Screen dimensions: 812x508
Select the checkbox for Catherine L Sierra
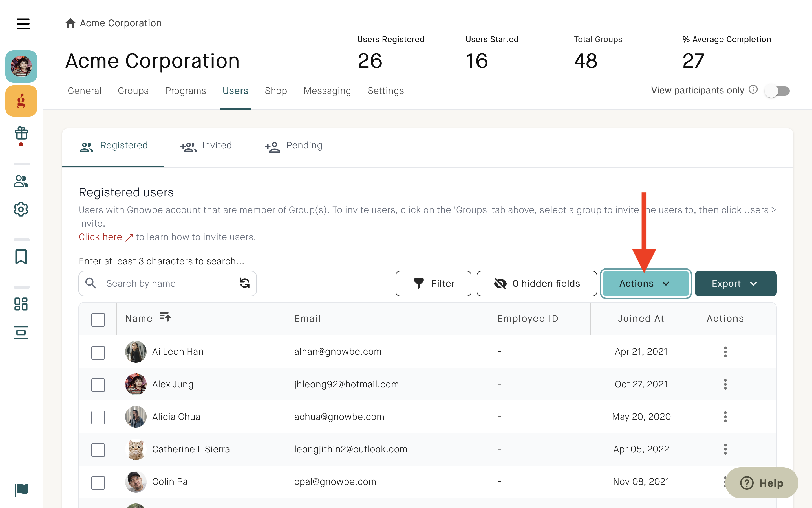(98, 450)
